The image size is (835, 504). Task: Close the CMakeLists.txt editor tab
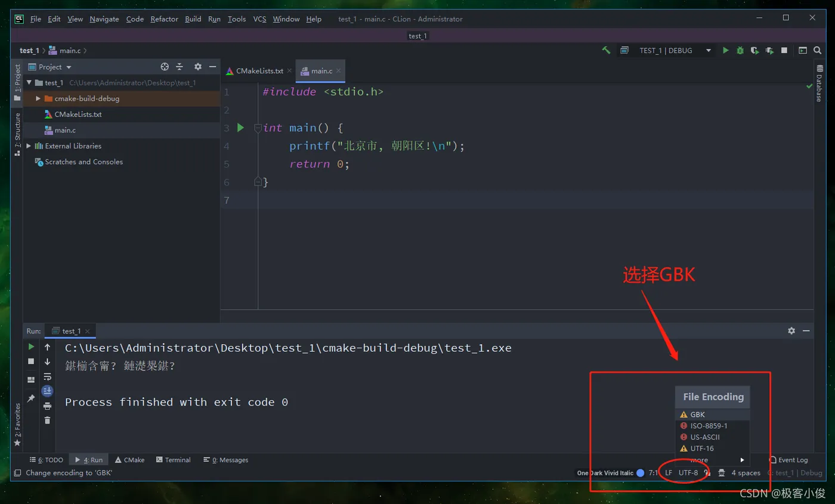tap(289, 71)
